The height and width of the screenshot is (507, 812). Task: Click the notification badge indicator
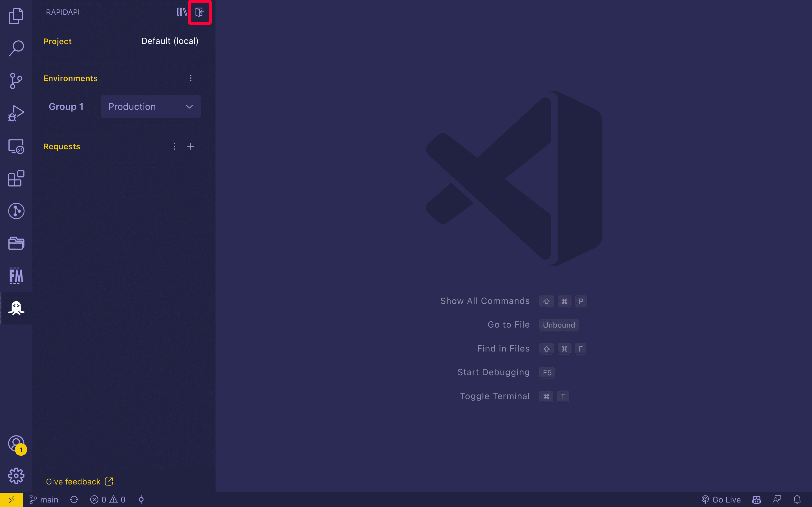22,450
